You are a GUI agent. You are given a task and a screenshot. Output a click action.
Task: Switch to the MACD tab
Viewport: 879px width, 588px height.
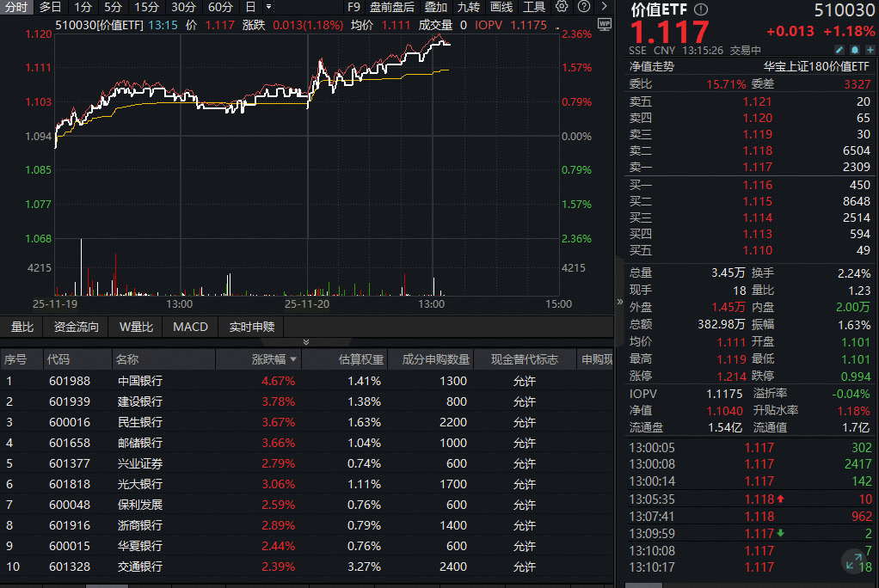190,326
